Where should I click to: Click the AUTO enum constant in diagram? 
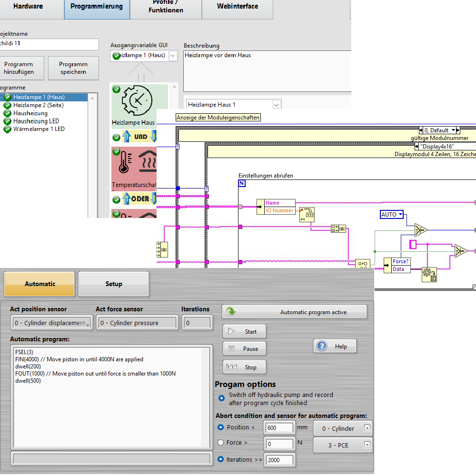pyautogui.click(x=391, y=215)
